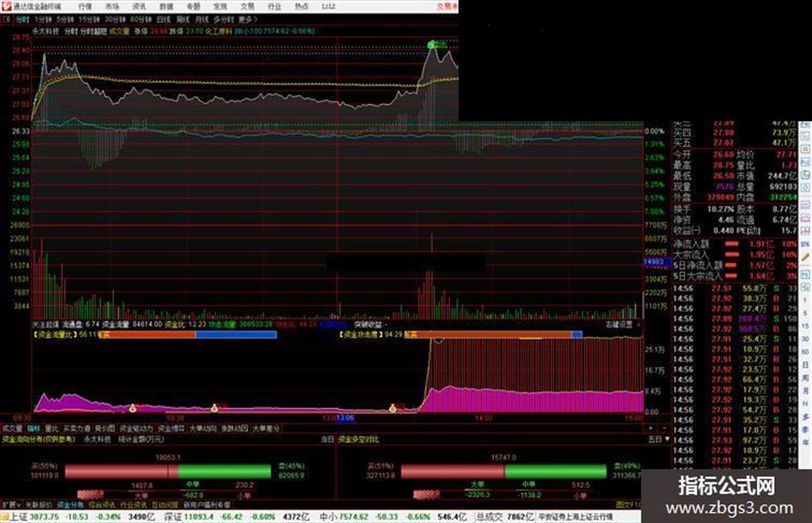The height and width of the screenshot is (523, 812).
Task: Select the 成交量 indicator tab
Action: [12, 429]
